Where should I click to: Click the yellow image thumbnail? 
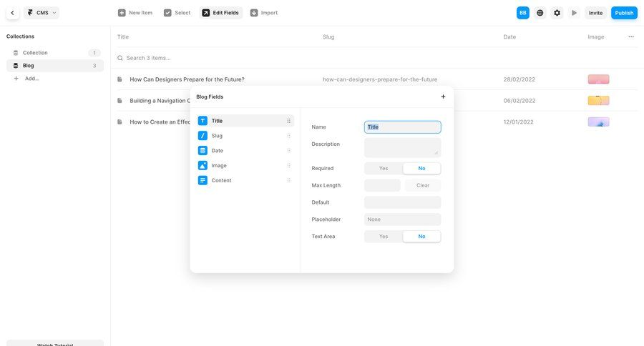[598, 101]
